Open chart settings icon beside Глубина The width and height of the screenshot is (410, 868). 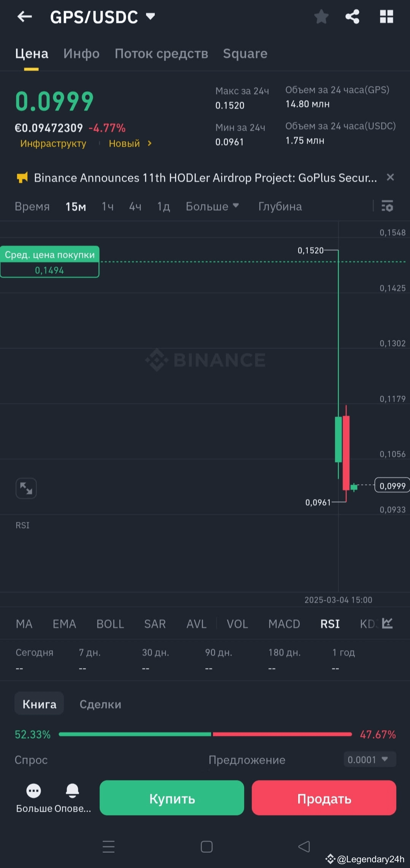[387, 207]
